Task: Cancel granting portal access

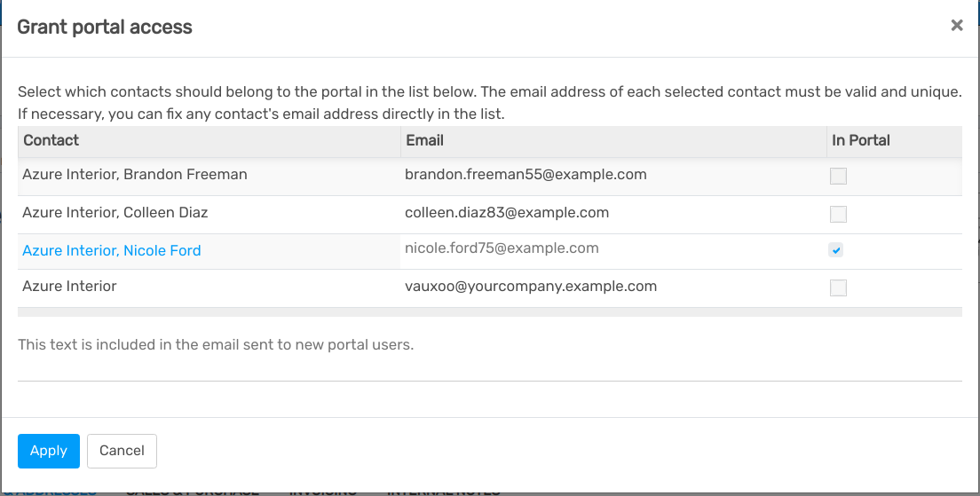Action: 122,451
